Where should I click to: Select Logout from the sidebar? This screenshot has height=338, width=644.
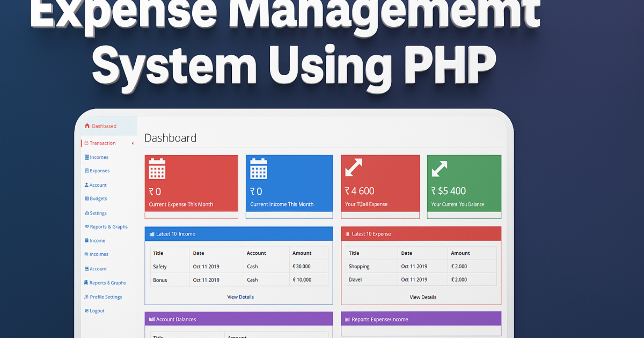point(96,311)
